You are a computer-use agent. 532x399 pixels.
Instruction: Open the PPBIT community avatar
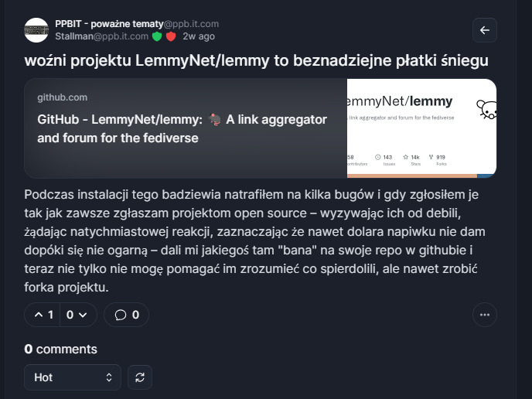click(36, 30)
